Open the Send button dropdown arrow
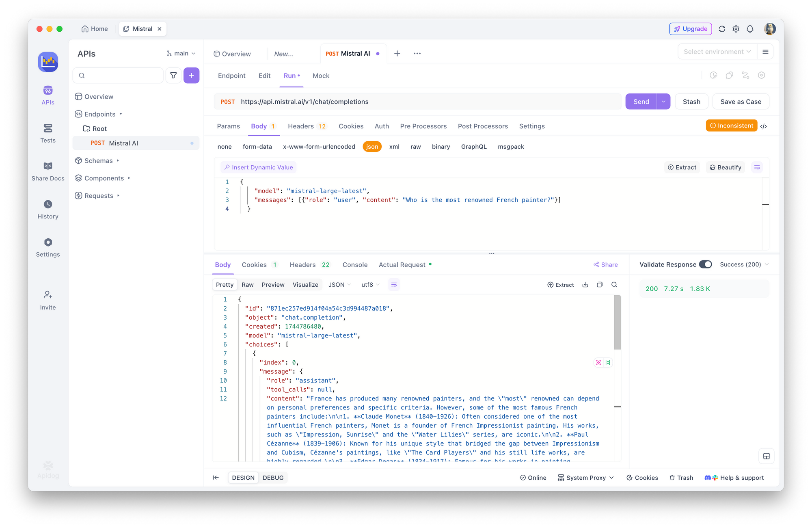 click(663, 102)
